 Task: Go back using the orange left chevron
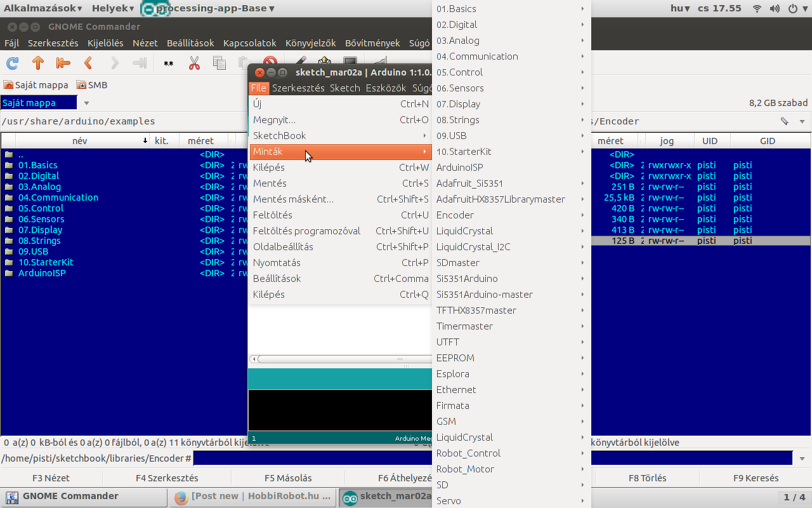(89, 63)
